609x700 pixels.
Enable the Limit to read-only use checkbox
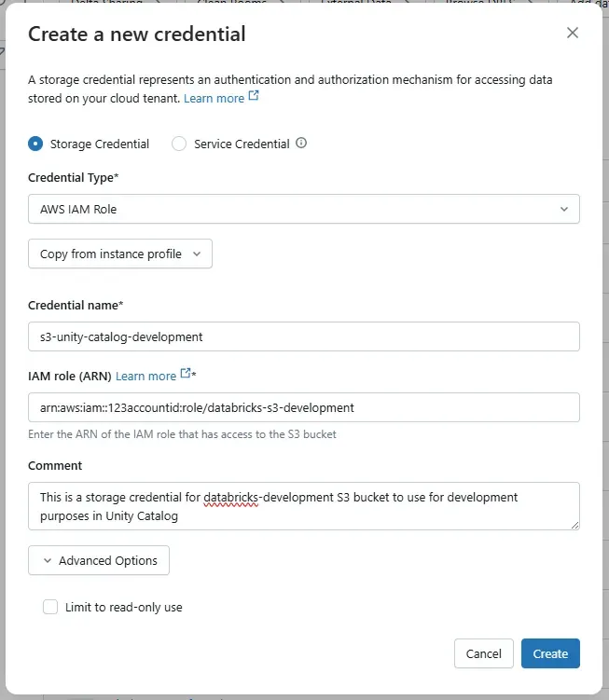[x=50, y=607]
